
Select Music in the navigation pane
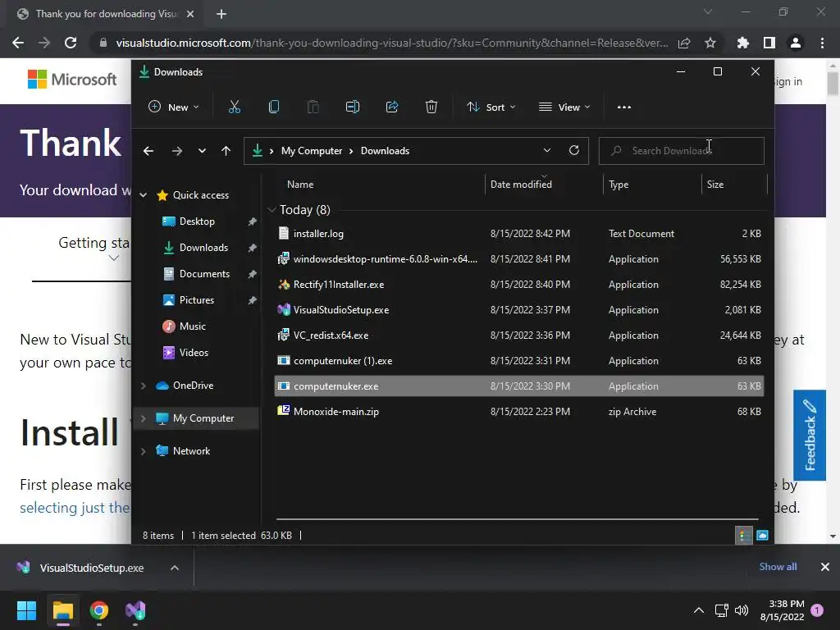(192, 326)
